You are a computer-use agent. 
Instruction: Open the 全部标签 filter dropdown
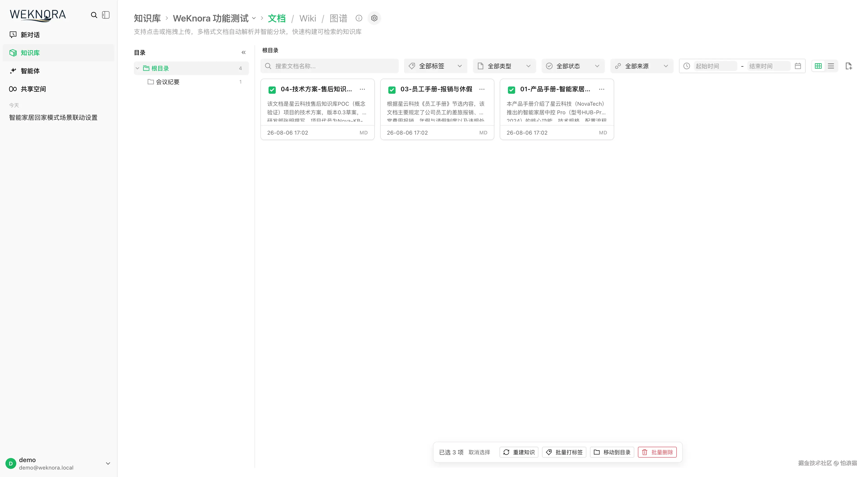(x=435, y=66)
